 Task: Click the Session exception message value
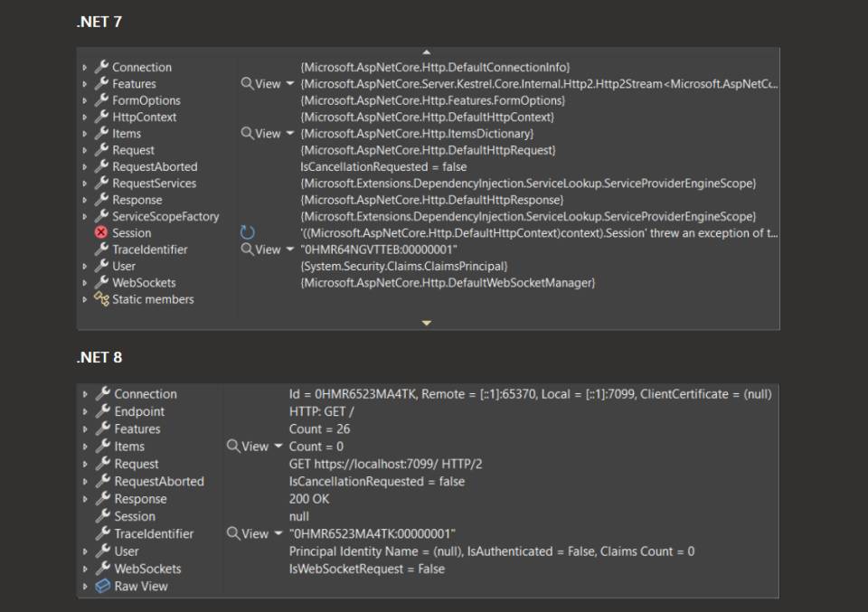pos(539,233)
